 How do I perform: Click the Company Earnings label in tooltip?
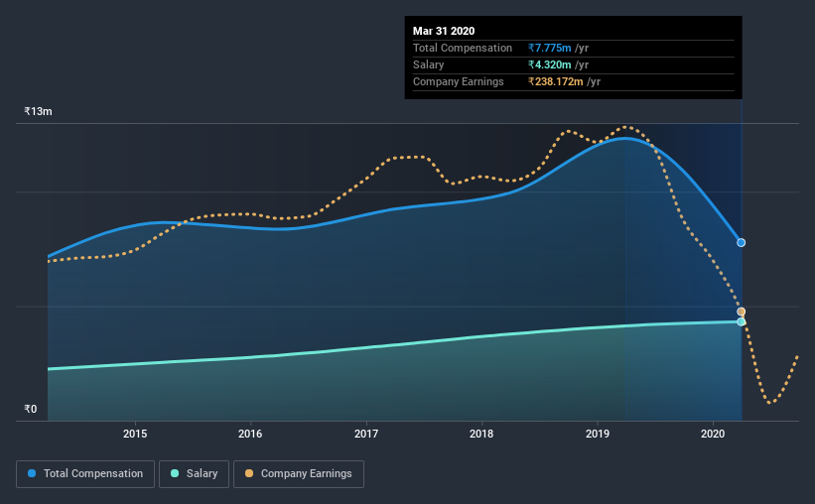click(x=458, y=81)
